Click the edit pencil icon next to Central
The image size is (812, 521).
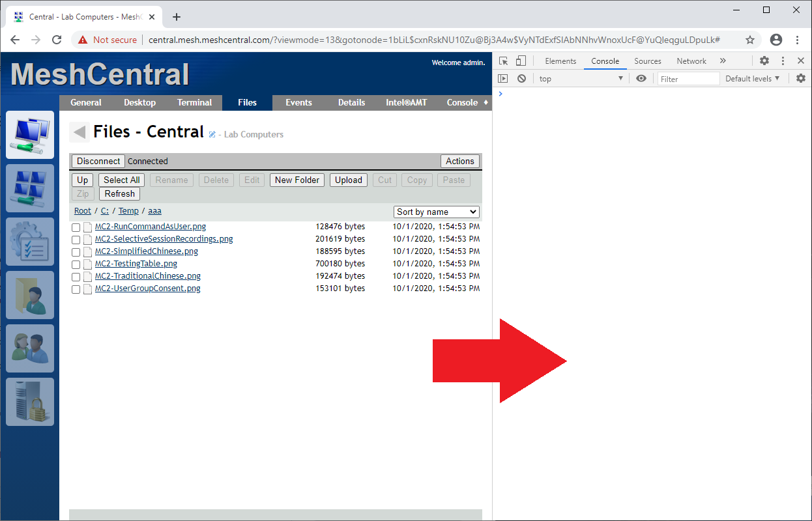[212, 134]
